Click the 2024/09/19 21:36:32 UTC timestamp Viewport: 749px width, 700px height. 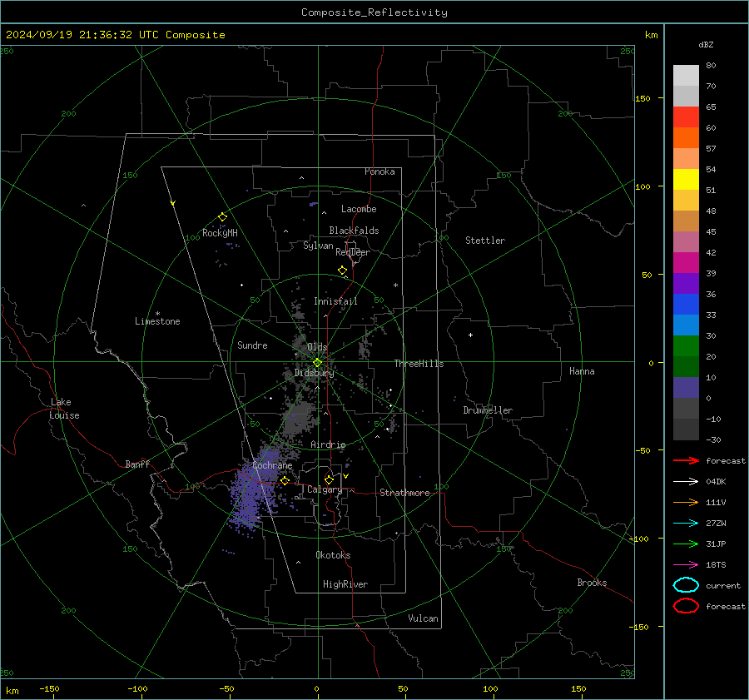(116, 35)
